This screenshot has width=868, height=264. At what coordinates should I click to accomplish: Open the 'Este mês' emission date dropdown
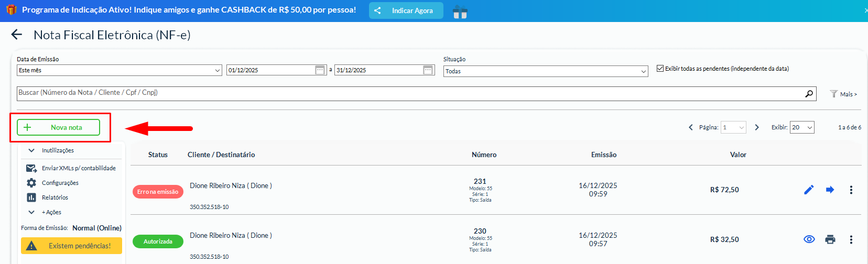pyautogui.click(x=119, y=70)
